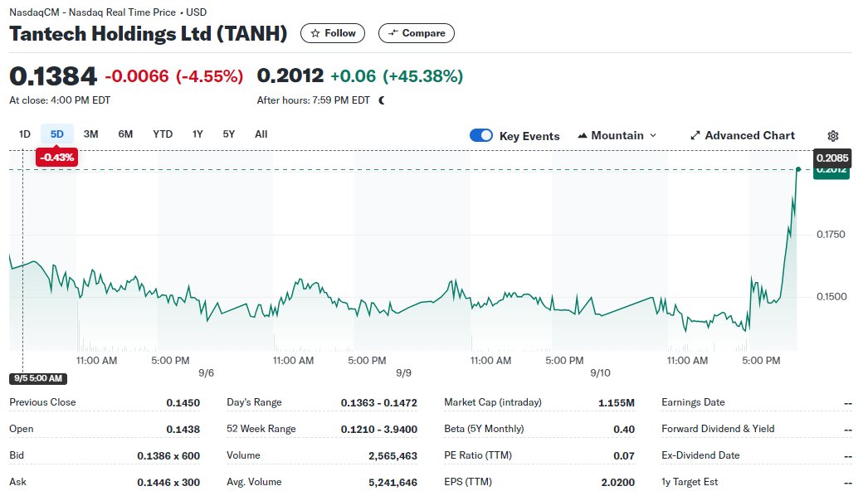Image resolution: width=868 pixels, height=496 pixels.
Task: Expand the Mountain chart type dropdown
Action: pyautogui.click(x=617, y=136)
